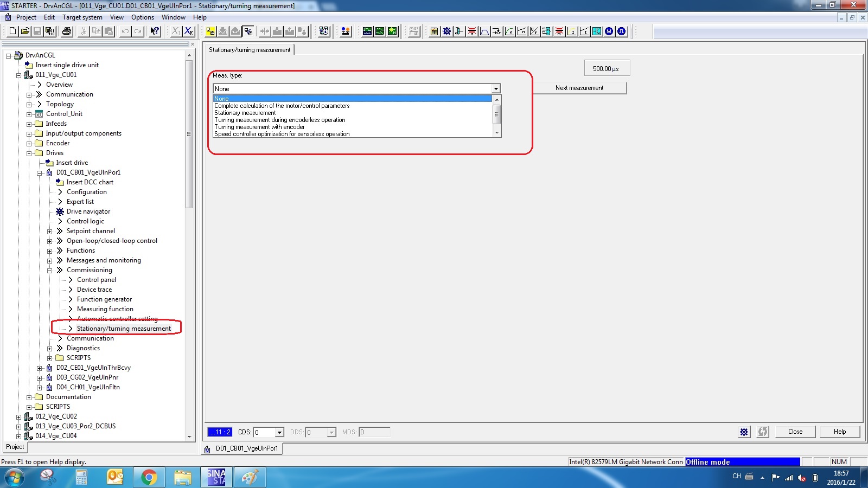Image resolution: width=868 pixels, height=488 pixels.
Task: Open a project with the folder icon
Action: (x=25, y=31)
